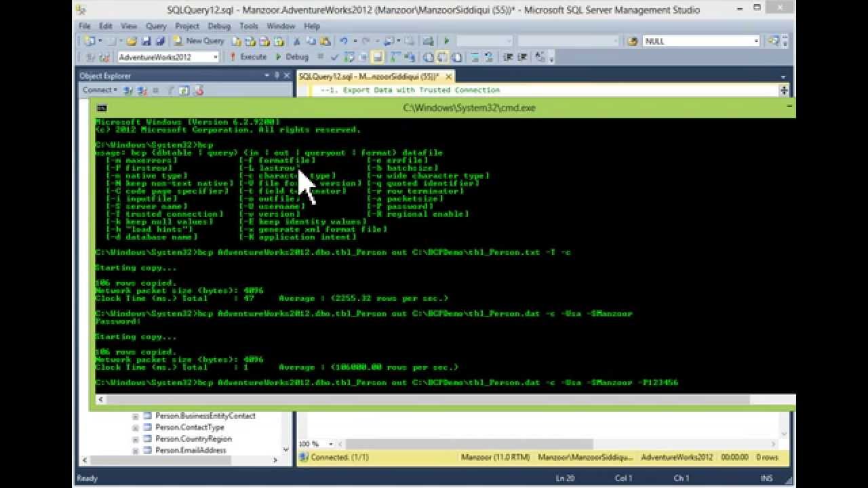This screenshot has height=488, width=868.
Task: Open the Help menu
Action: pyautogui.click(x=312, y=26)
